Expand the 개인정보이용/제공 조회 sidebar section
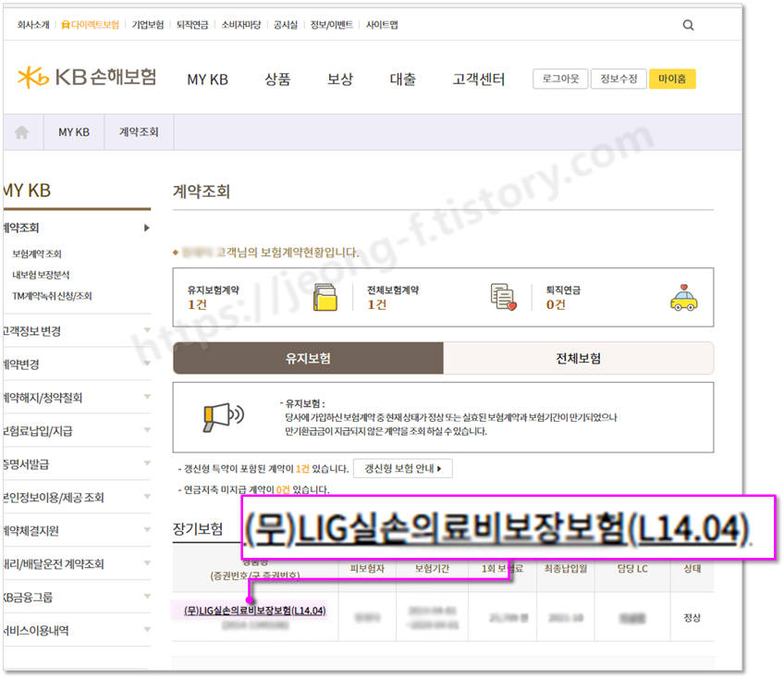Screen dimensions: 784x679 point(77,497)
